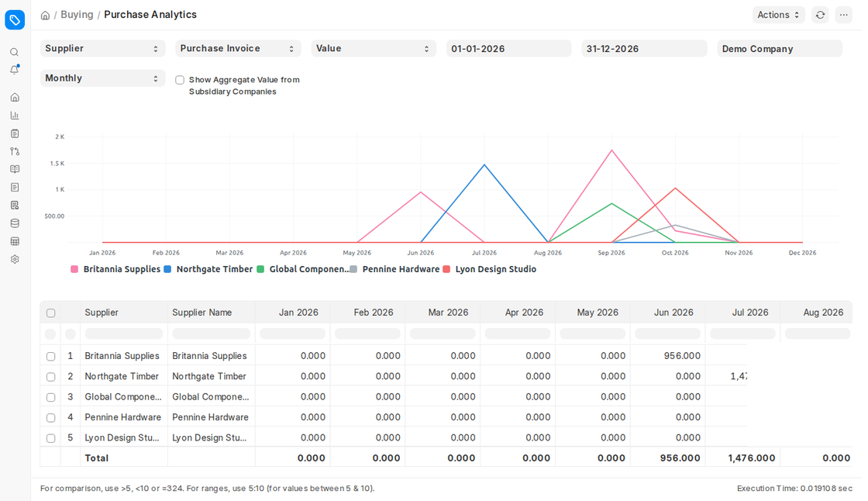
Task: Click the Supplier column header
Action: point(123,313)
